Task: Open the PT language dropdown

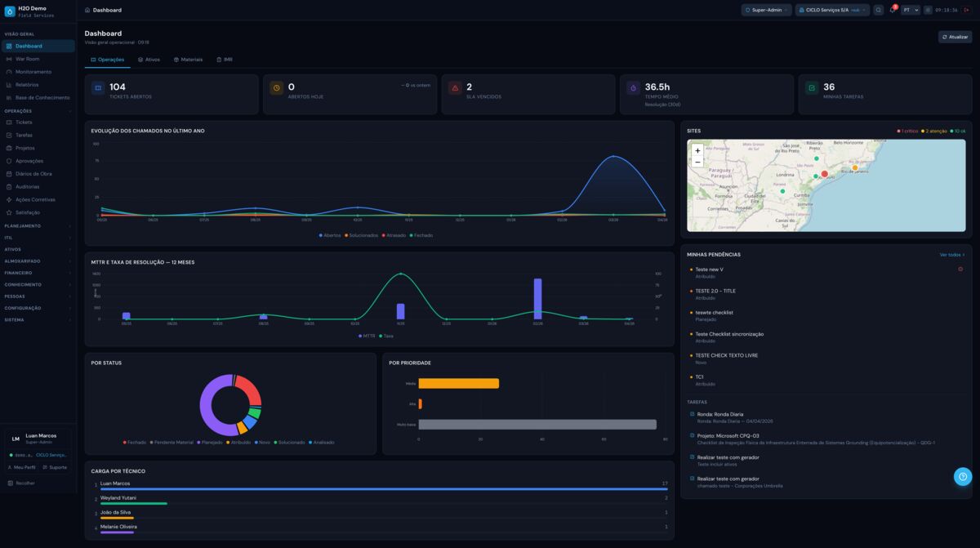Action: pos(910,11)
